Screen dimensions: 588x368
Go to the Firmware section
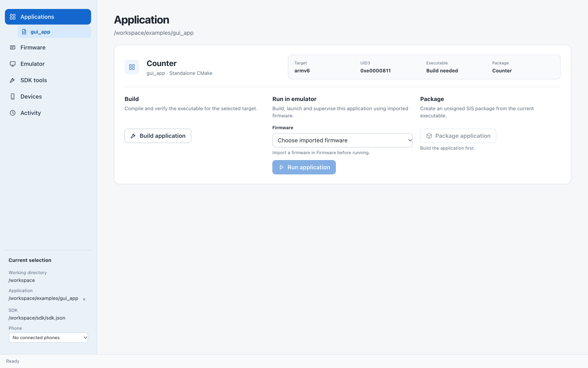click(48, 47)
